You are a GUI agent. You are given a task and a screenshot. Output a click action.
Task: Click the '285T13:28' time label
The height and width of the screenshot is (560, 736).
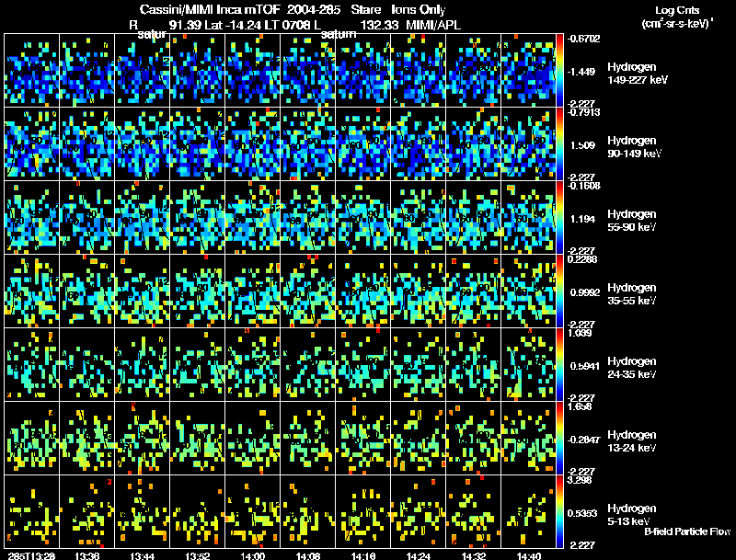coord(31,555)
